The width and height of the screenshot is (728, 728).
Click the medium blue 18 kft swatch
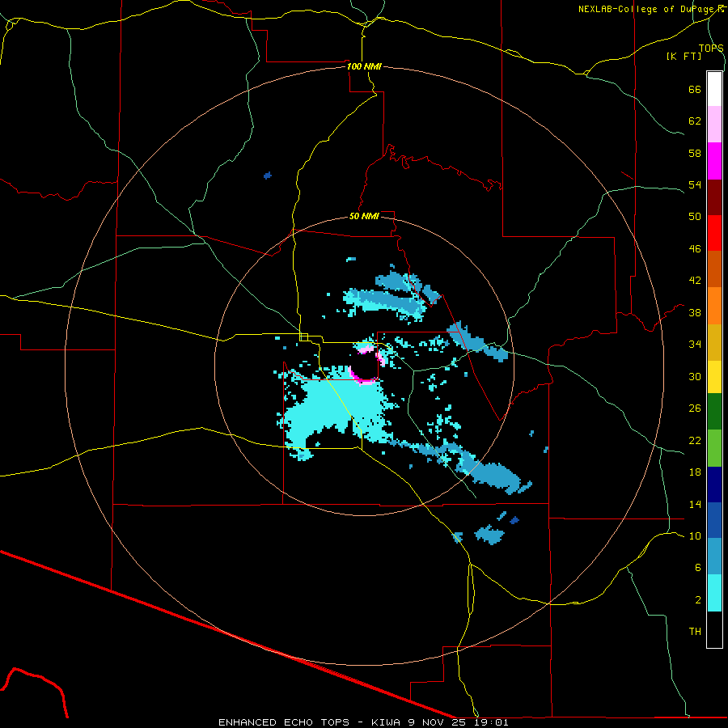click(x=714, y=520)
